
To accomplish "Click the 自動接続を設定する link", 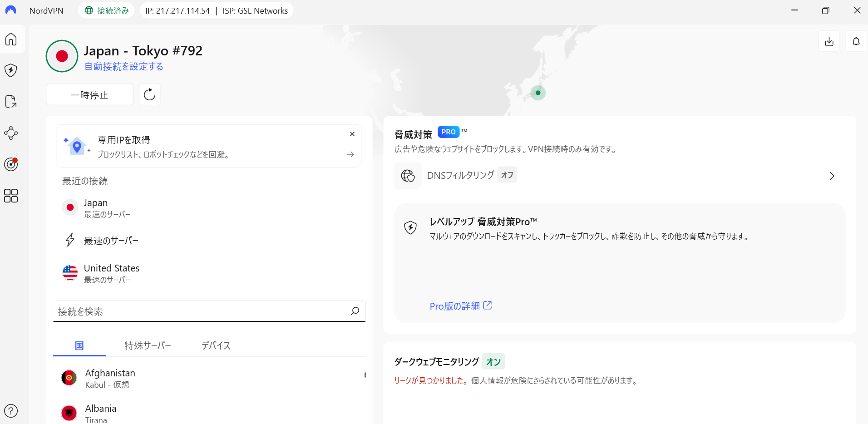I will pos(124,67).
